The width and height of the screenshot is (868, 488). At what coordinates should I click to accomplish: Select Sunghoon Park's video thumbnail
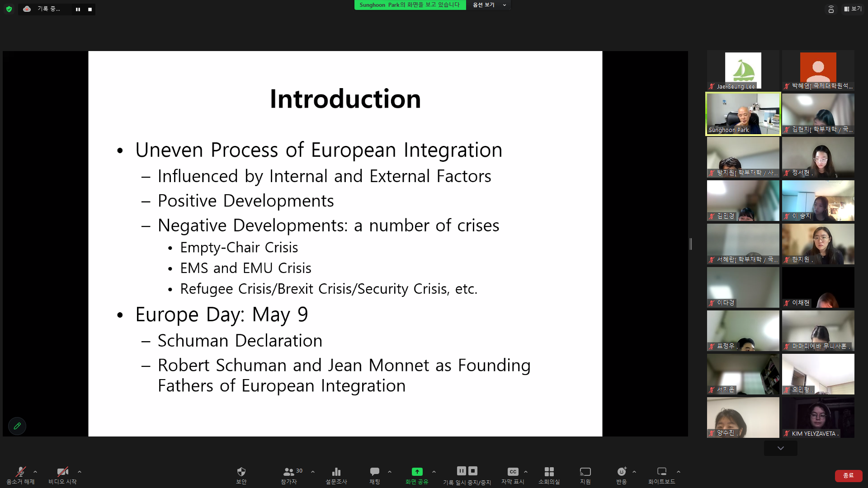(x=743, y=114)
